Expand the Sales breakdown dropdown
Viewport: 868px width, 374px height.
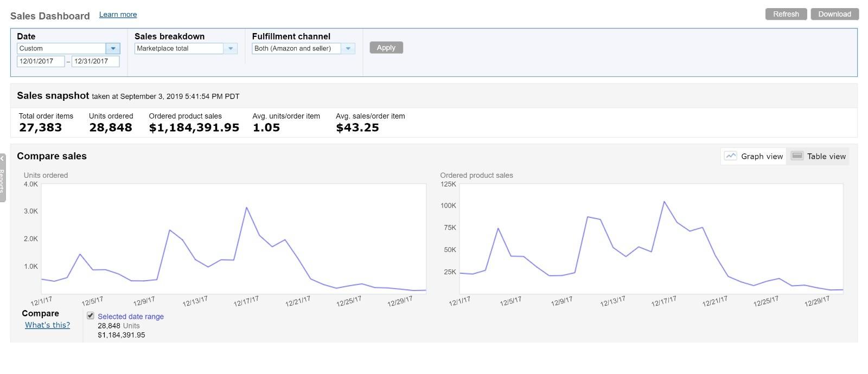[231, 48]
